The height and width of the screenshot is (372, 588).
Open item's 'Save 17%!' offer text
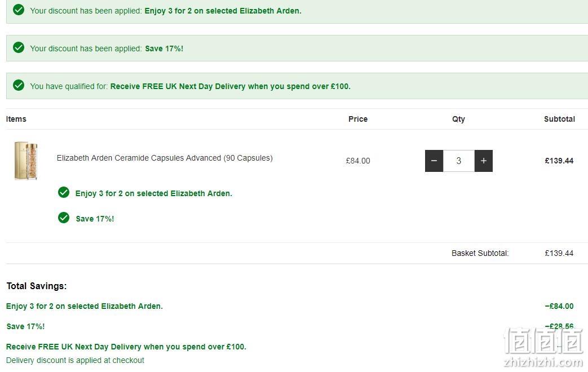click(95, 219)
